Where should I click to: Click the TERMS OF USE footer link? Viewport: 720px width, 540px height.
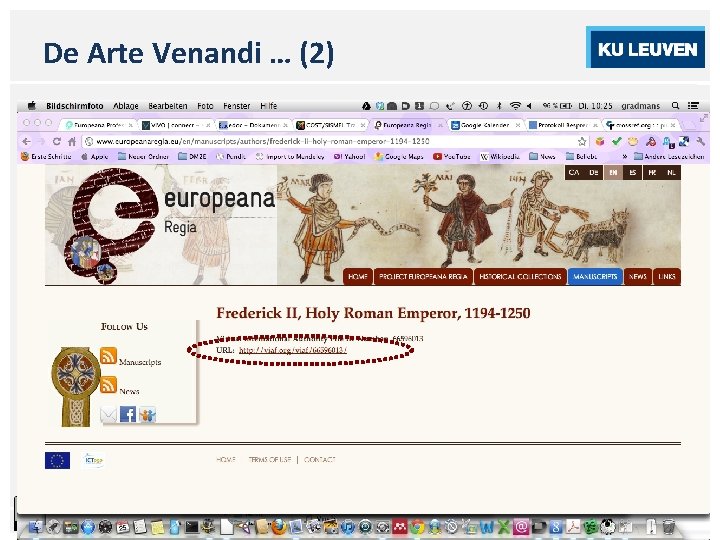coord(270,460)
